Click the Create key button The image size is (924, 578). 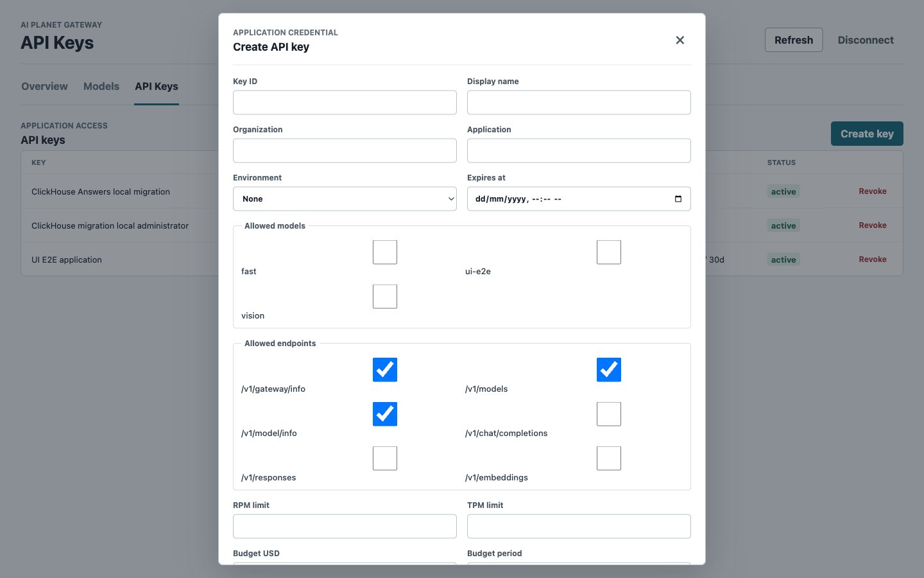click(867, 134)
